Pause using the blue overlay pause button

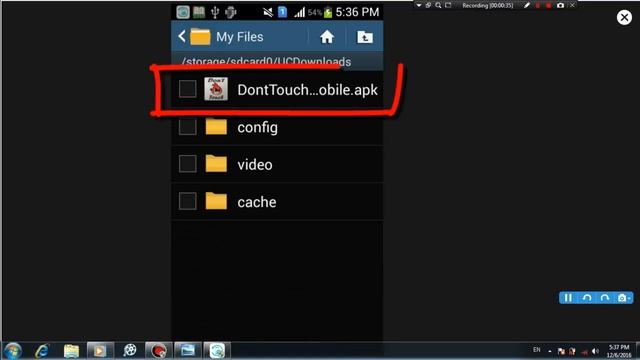(x=568, y=298)
